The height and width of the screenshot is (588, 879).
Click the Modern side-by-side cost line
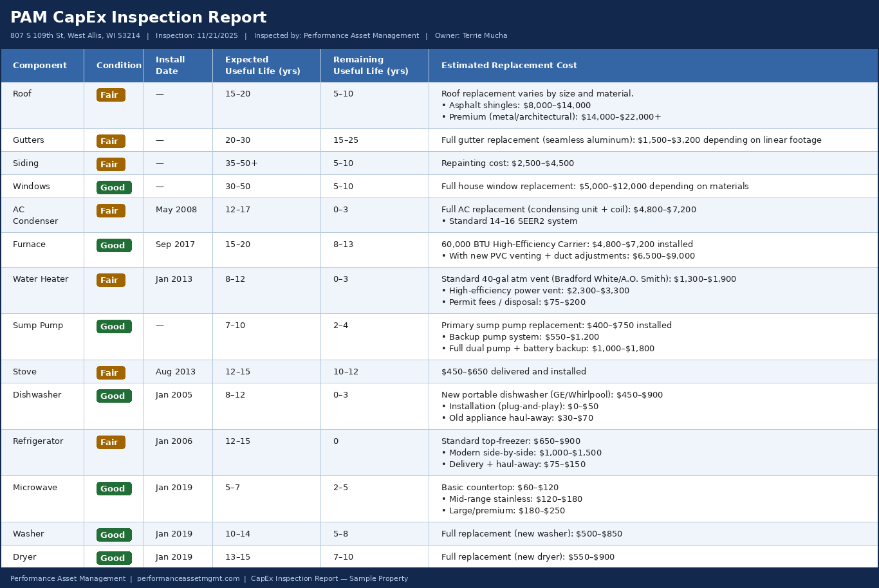click(x=521, y=453)
